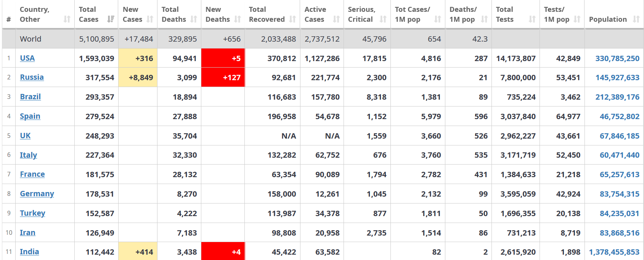The height and width of the screenshot is (260, 644).
Task: Sort by Total Tests sort icon
Action: click(x=532, y=19)
